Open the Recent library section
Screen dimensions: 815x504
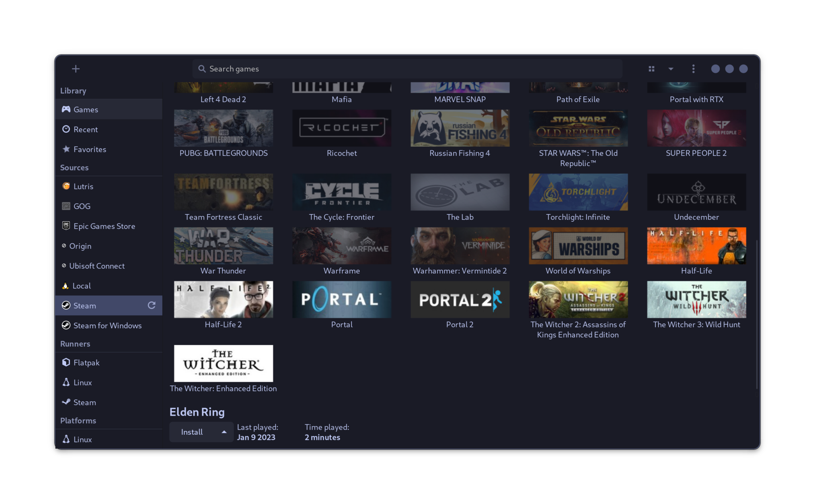[x=109, y=129]
